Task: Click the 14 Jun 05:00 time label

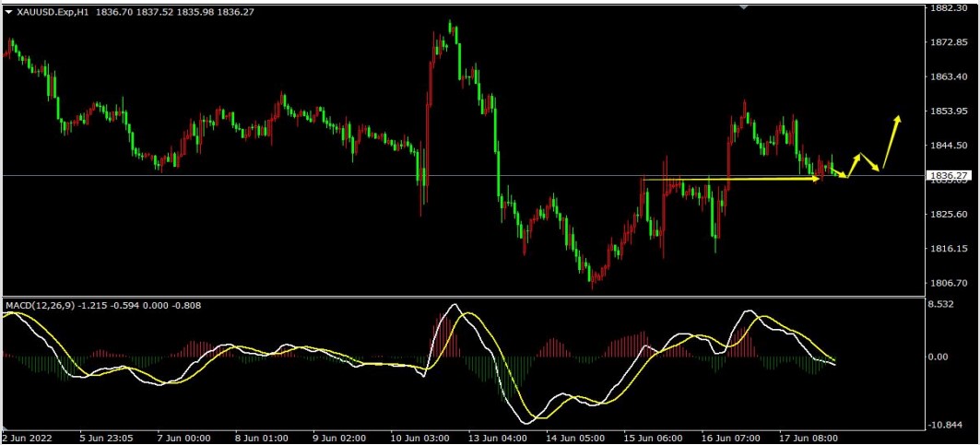Action: [576, 438]
